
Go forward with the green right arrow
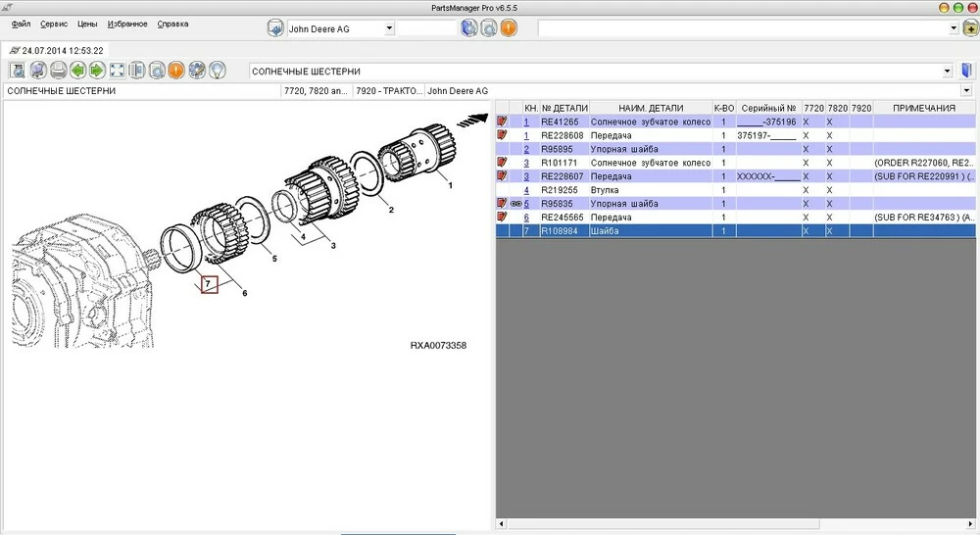click(97, 71)
